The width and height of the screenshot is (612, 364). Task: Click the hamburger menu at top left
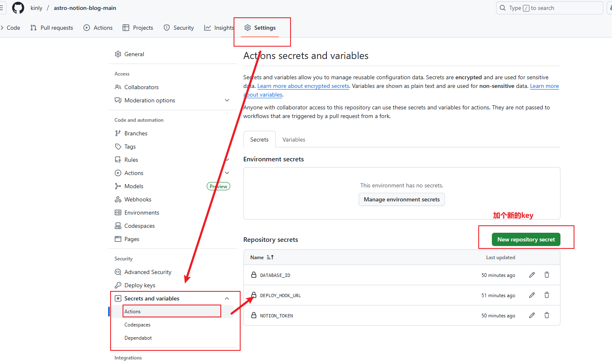1,8
